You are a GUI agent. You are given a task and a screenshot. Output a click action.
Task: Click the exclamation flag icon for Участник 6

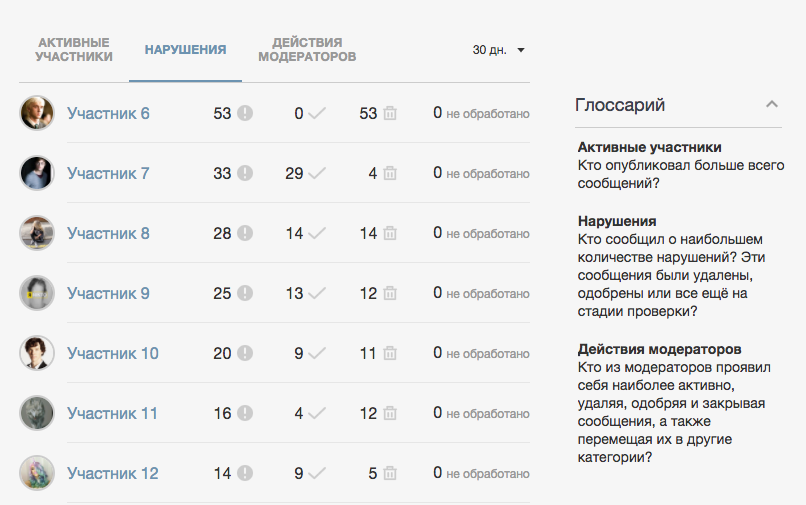point(245,114)
